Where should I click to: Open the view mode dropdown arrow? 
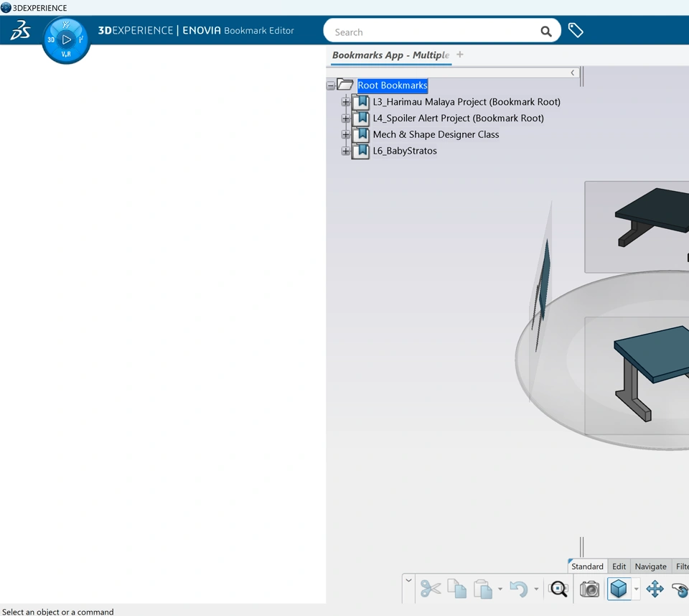(637, 589)
